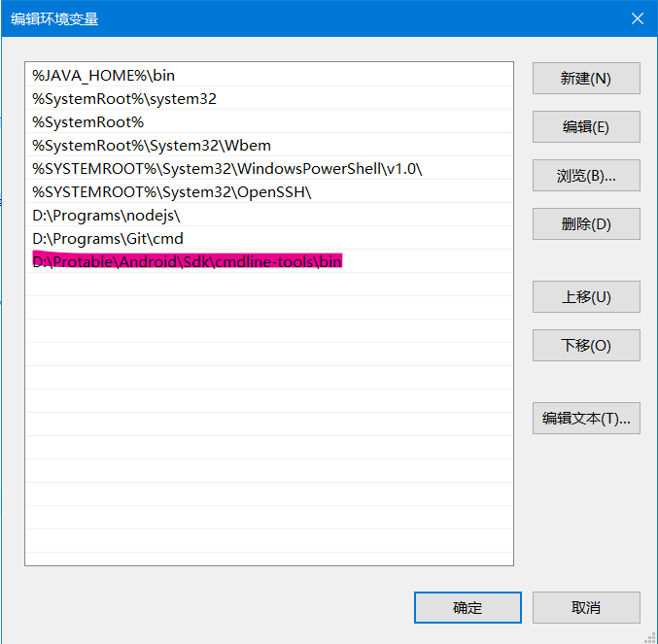This screenshot has width=658, height=644.
Task: Select the %SystemRoot%\System32\Wbem entry
Action: (x=269, y=145)
